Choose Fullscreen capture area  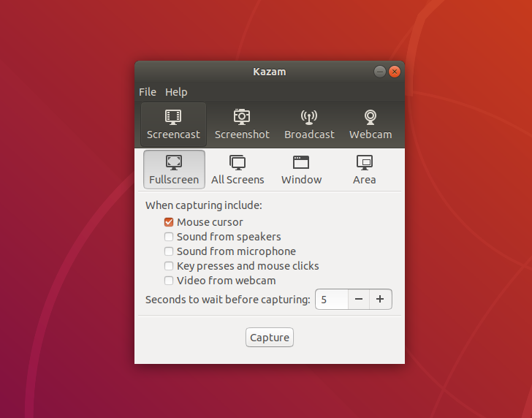pyautogui.click(x=174, y=170)
